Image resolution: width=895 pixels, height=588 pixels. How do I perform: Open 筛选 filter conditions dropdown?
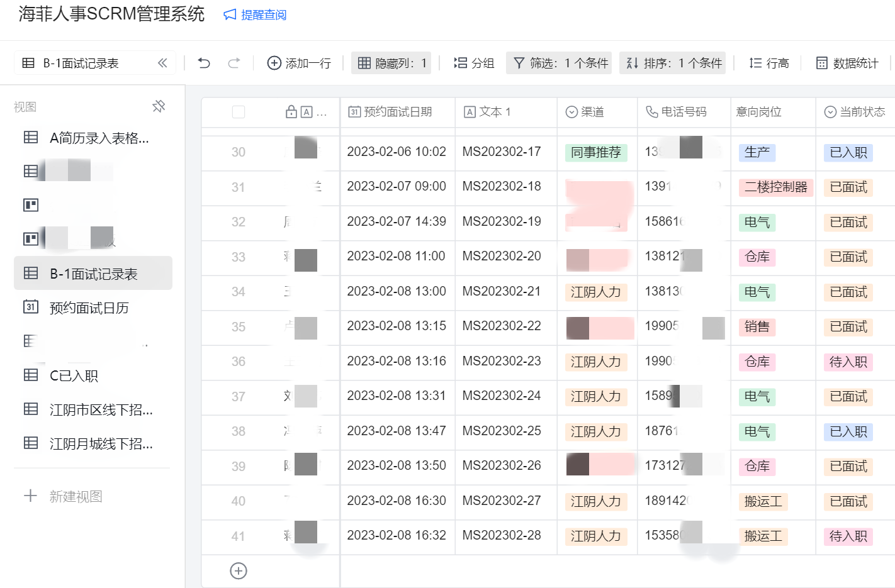coord(559,63)
